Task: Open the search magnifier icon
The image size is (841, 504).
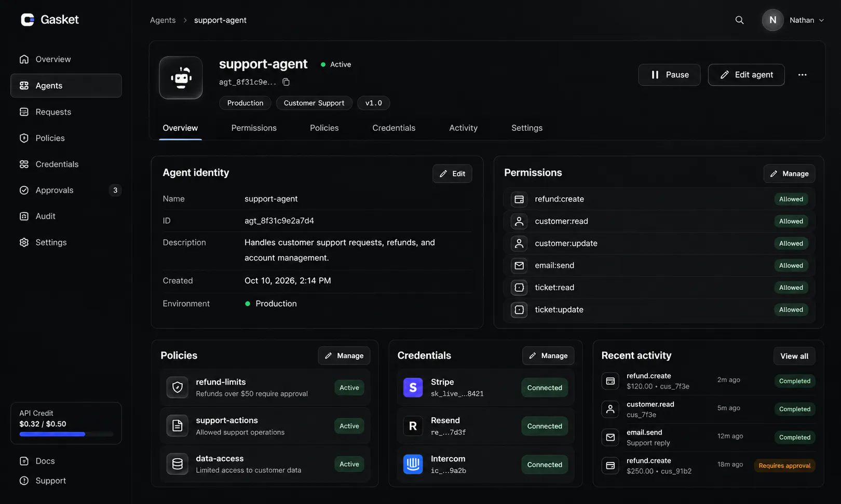Action: point(739,20)
